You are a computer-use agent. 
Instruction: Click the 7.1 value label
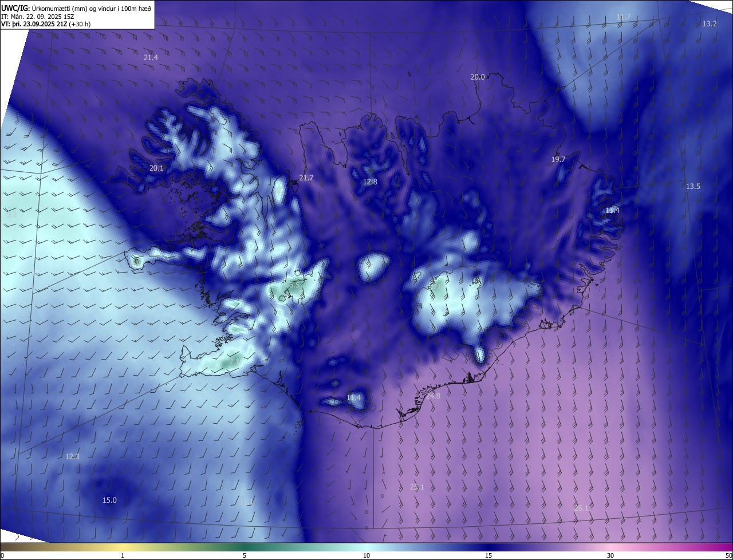click(234, 362)
